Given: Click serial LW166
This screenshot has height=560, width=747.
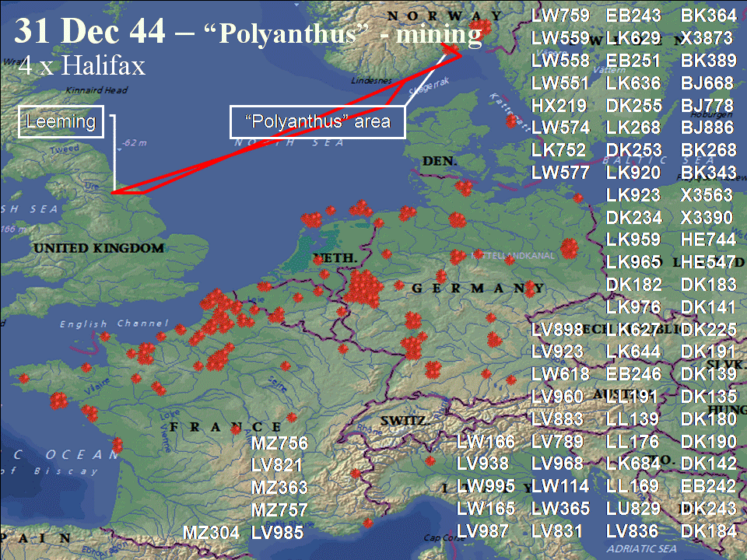Looking at the screenshot, I should point(485,442).
